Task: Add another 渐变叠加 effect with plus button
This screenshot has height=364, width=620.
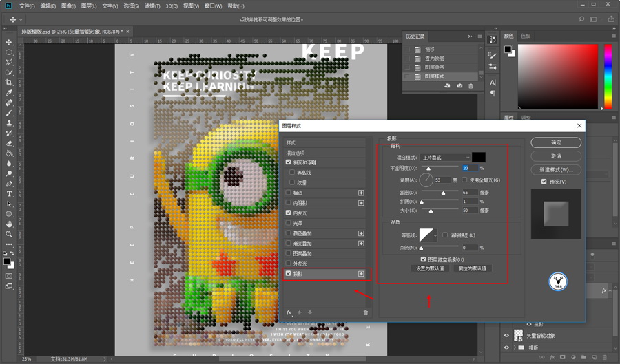Action: (x=361, y=243)
